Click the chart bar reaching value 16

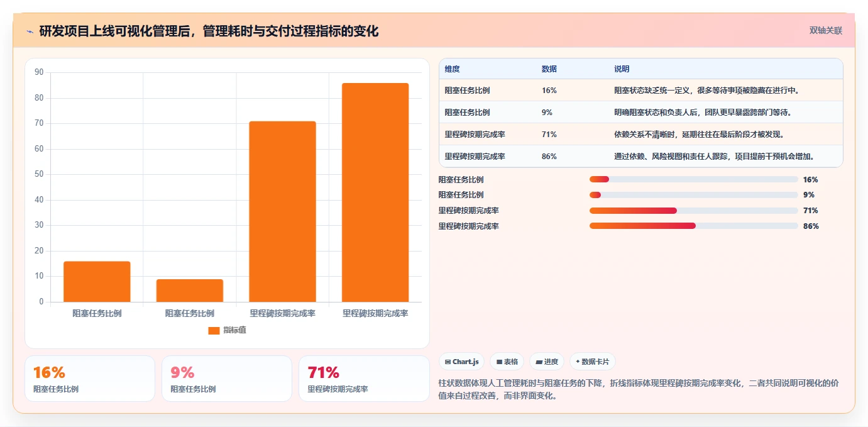tap(97, 282)
